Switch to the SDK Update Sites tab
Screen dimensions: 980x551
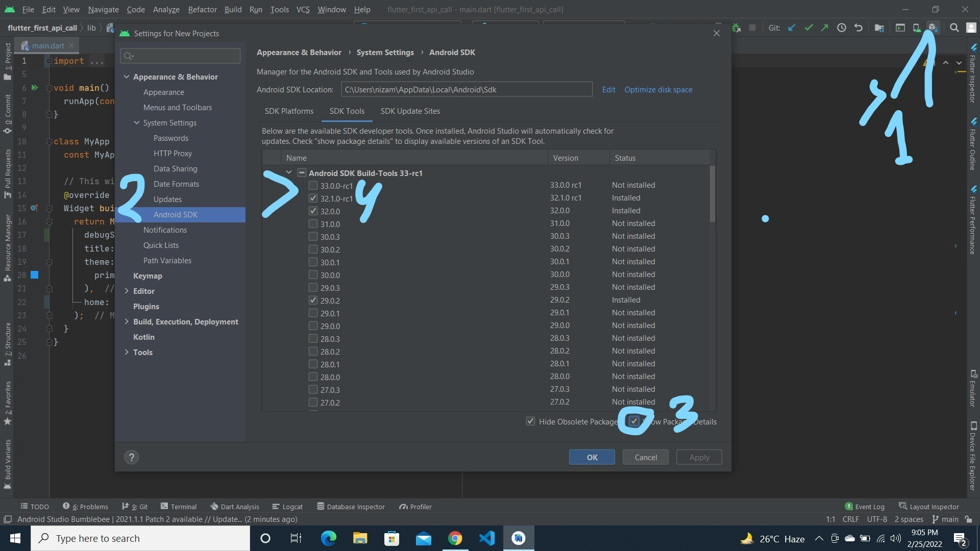click(x=410, y=111)
